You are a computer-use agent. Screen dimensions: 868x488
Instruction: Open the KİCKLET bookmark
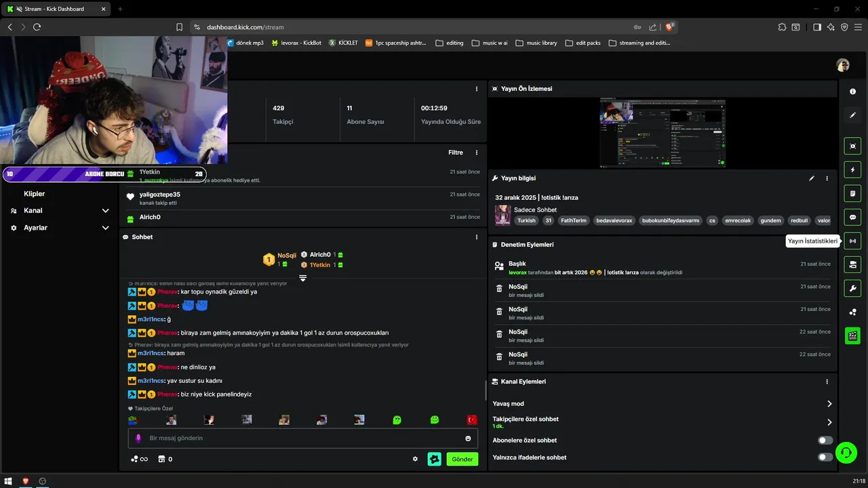point(343,43)
